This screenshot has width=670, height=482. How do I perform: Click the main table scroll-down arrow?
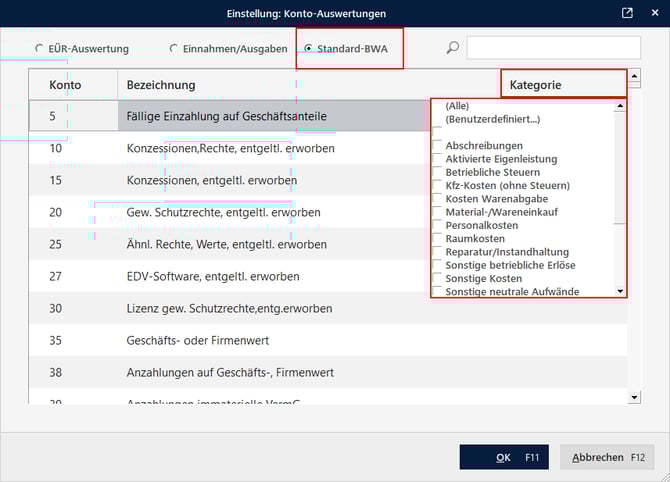coord(635,397)
